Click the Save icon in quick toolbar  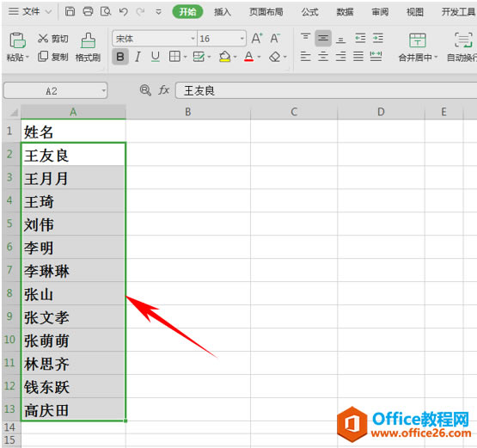(70, 12)
